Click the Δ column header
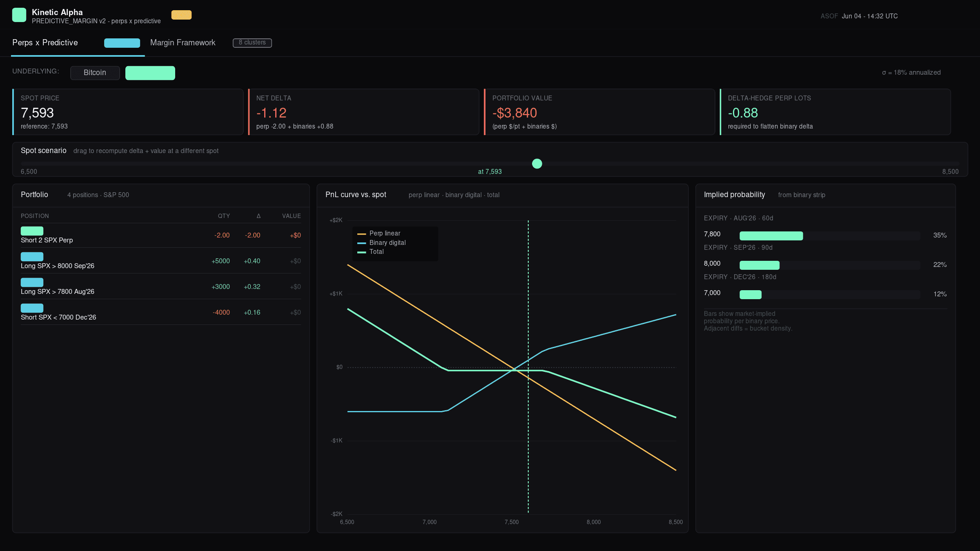This screenshot has width=980, height=551. [258, 216]
